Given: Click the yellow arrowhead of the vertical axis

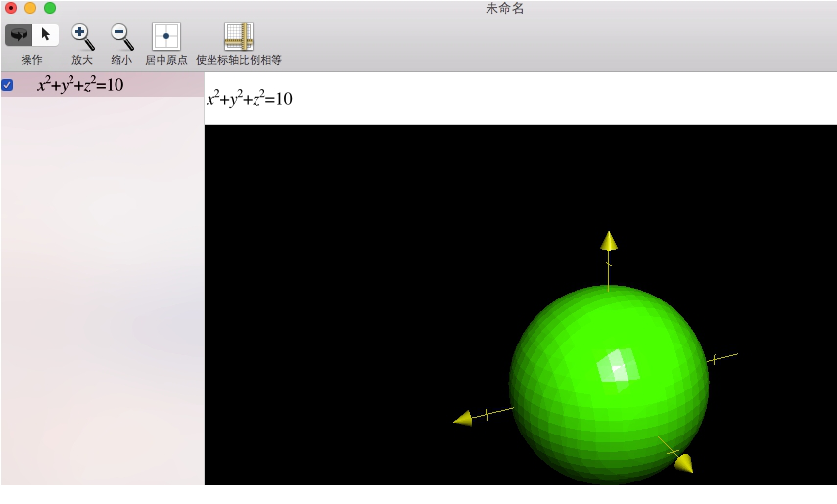Looking at the screenshot, I should coord(609,241).
